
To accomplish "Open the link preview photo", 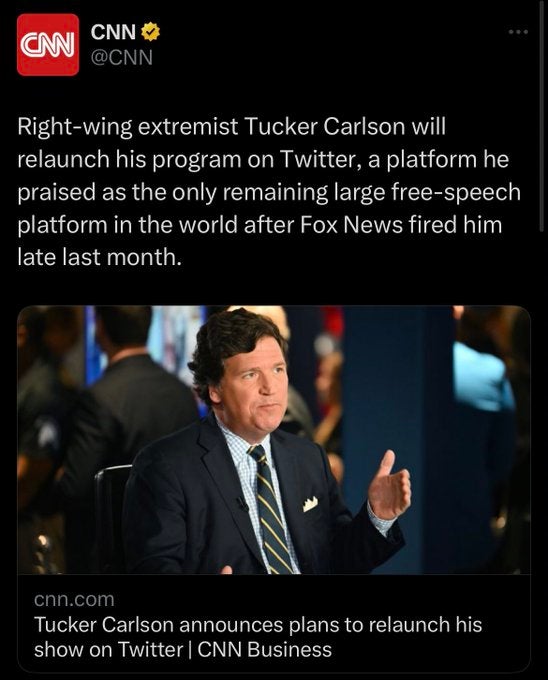I will pos(274,440).
